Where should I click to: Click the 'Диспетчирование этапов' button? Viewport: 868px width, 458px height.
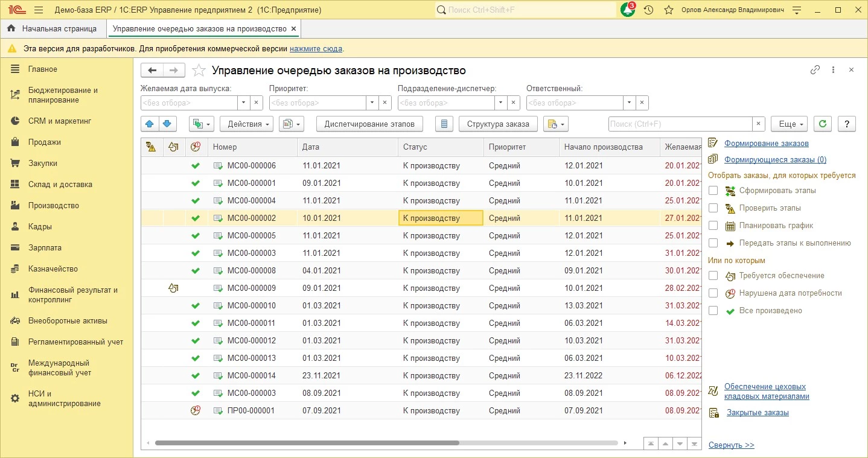click(x=369, y=124)
